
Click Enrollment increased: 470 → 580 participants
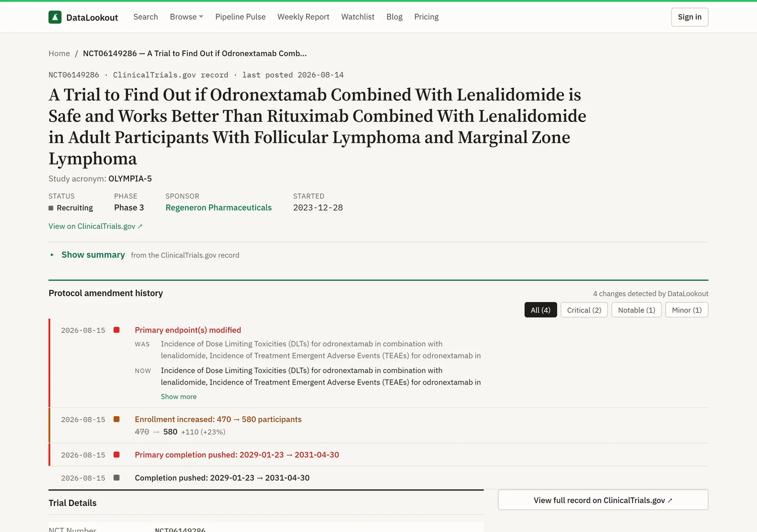[x=218, y=419]
